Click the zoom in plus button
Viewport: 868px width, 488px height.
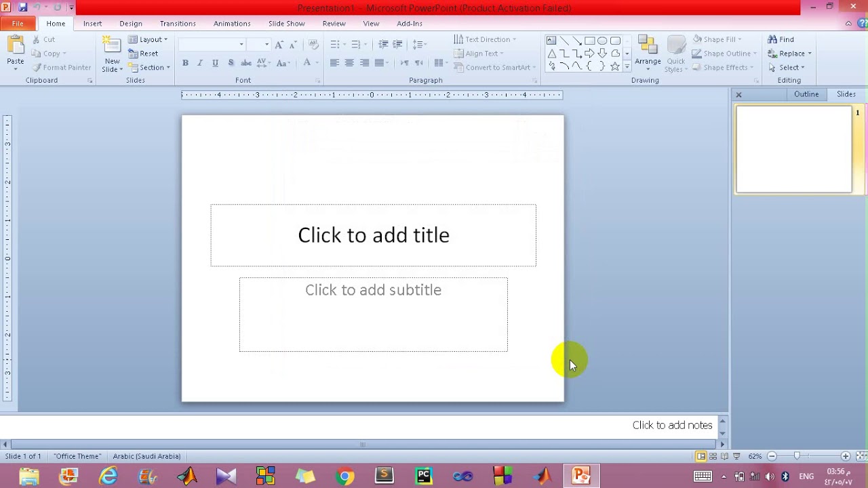pyautogui.click(x=845, y=456)
